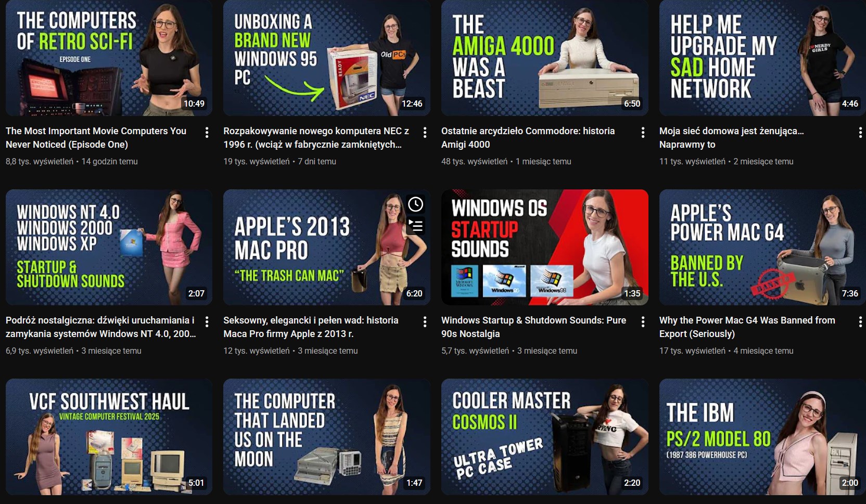This screenshot has height=504, width=866.
Task: Open the 'Windows OS Startup Sounds' thumbnail
Action: (x=545, y=247)
